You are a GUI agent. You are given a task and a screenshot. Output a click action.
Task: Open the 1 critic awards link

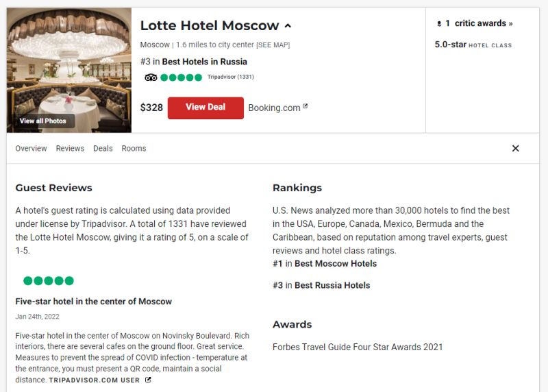click(479, 23)
